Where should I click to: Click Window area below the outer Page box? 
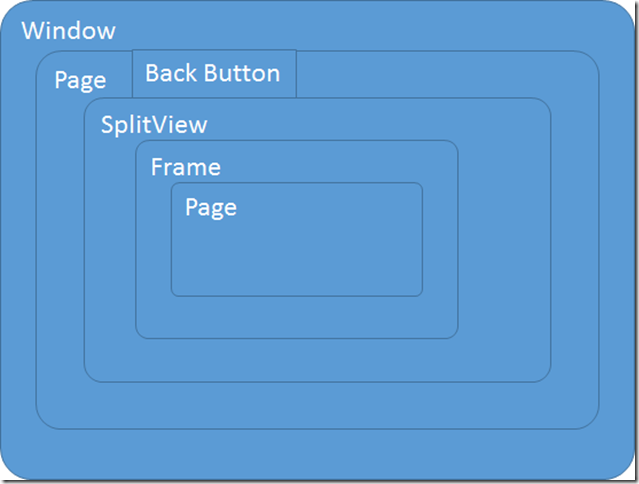317,454
